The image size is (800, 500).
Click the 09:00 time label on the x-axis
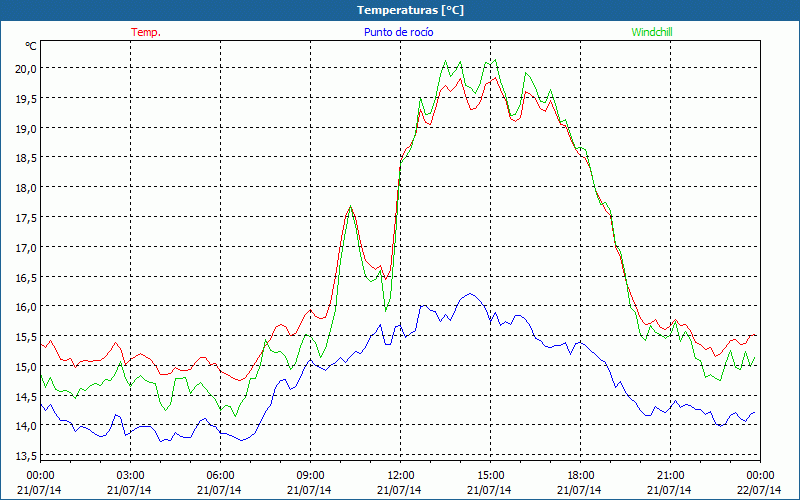point(310,476)
